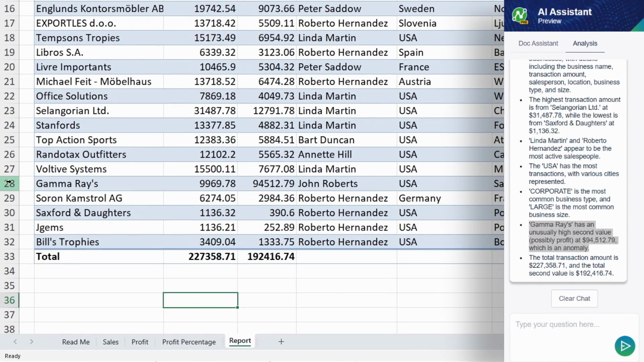Select row 28 header
This screenshot has width=644, height=362.
9,184
